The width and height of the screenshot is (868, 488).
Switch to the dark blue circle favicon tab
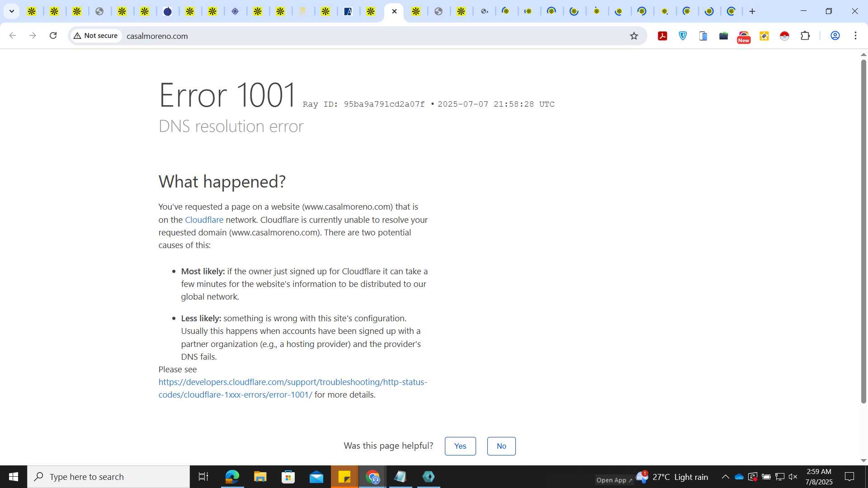(x=167, y=11)
